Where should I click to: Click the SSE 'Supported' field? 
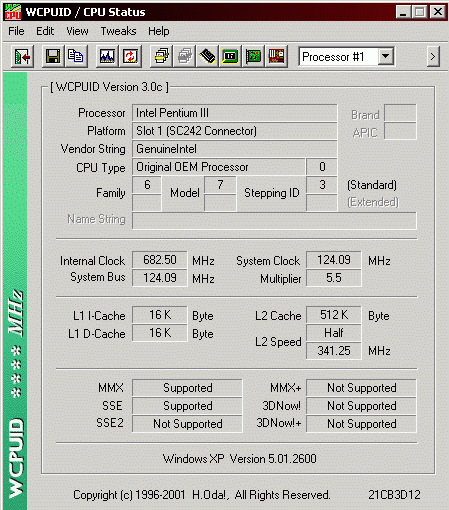point(187,406)
